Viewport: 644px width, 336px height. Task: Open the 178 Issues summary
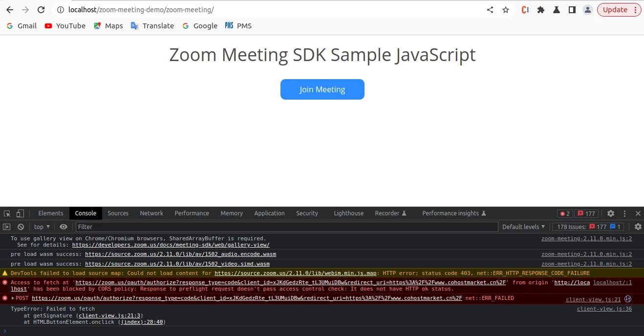pos(589,227)
